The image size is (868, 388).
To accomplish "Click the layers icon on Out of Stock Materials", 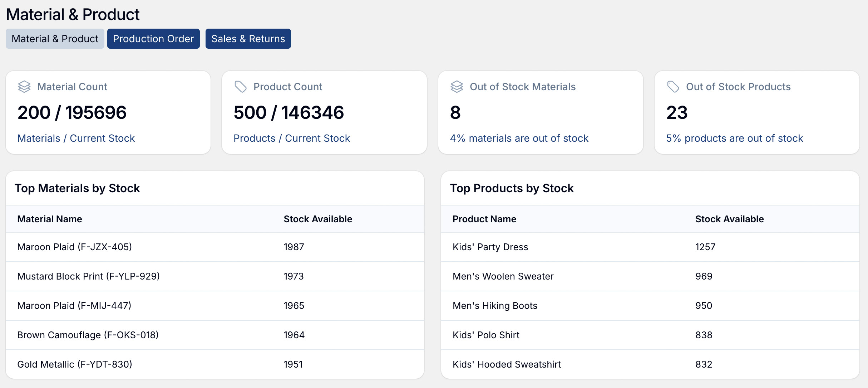I will click(x=457, y=86).
